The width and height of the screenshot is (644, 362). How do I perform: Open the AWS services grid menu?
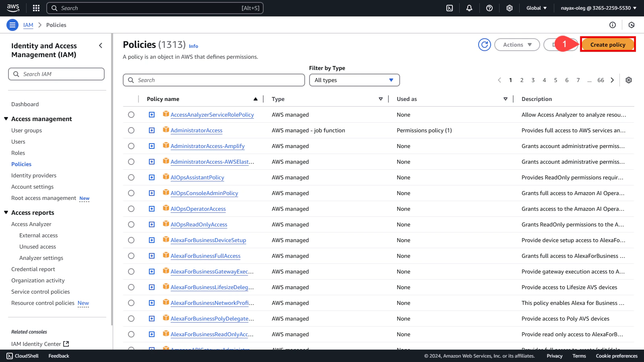[x=36, y=8]
